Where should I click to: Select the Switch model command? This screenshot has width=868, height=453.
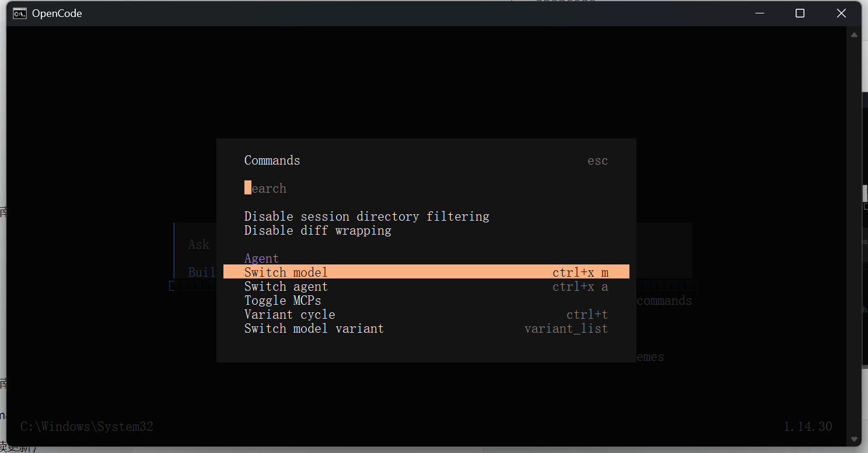click(x=426, y=272)
